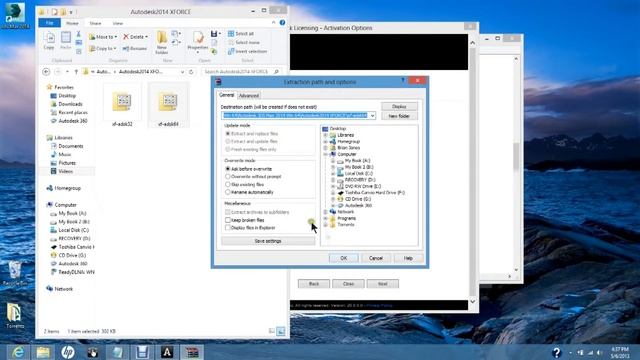Switch to General tab in extraction dialog
This screenshot has width=640, height=360.
pyautogui.click(x=227, y=95)
